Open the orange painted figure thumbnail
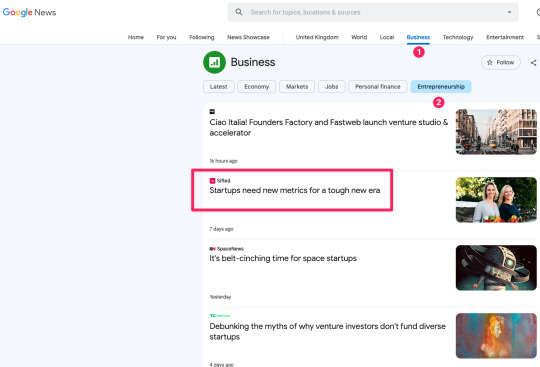This screenshot has height=367, width=540. point(496,336)
